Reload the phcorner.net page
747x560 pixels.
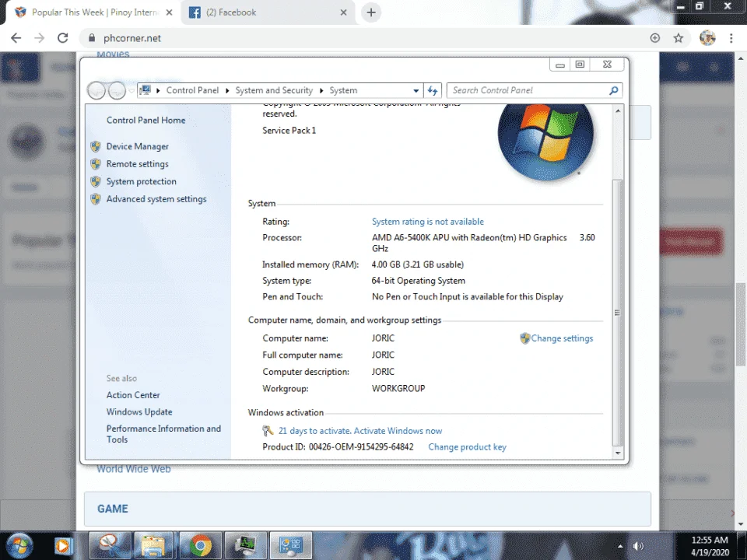click(62, 38)
